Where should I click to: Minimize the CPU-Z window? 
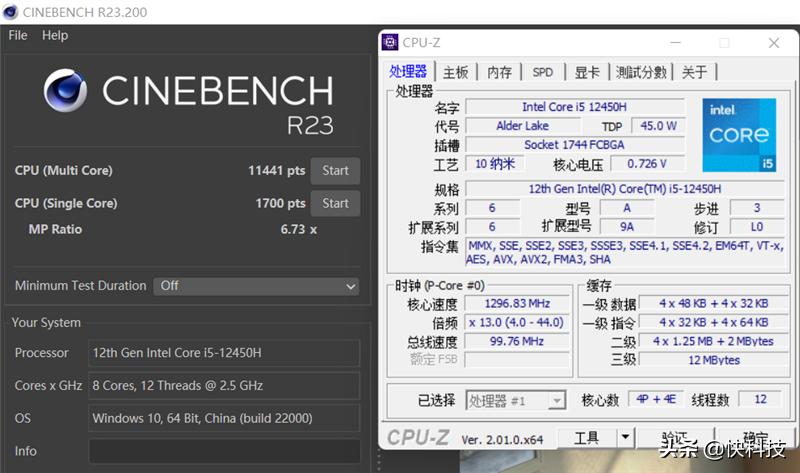676,43
